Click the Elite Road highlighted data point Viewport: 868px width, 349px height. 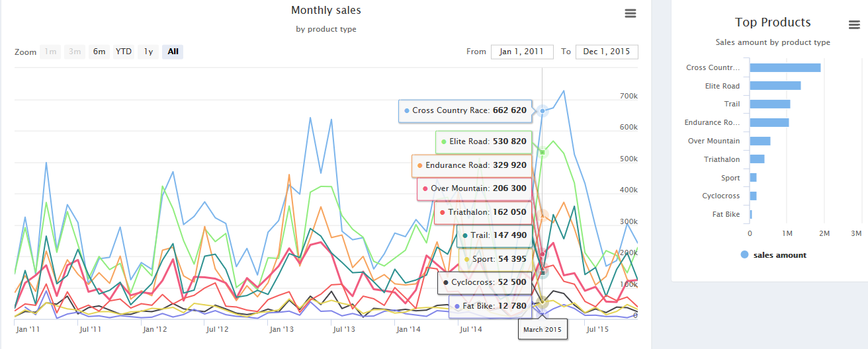tap(542, 153)
